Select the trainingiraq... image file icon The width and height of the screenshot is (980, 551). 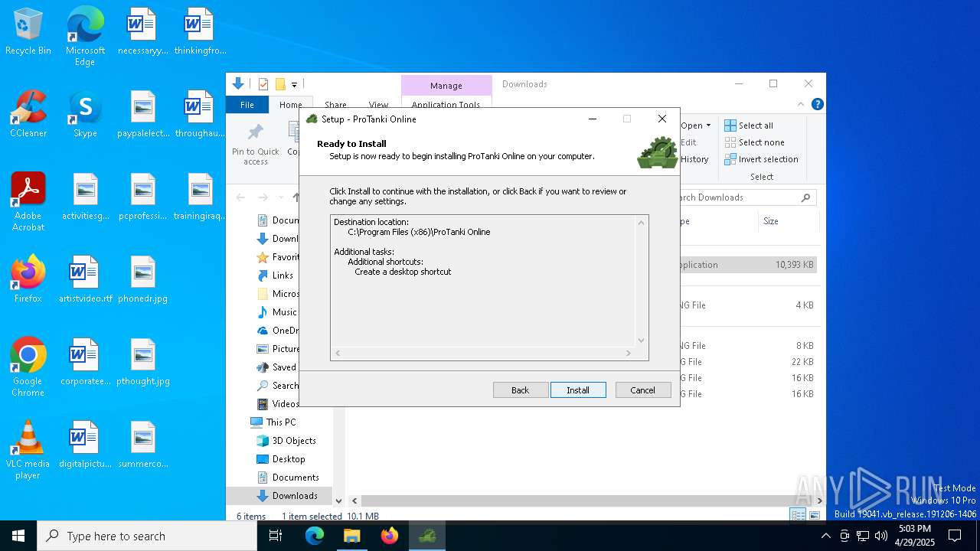[x=200, y=197]
